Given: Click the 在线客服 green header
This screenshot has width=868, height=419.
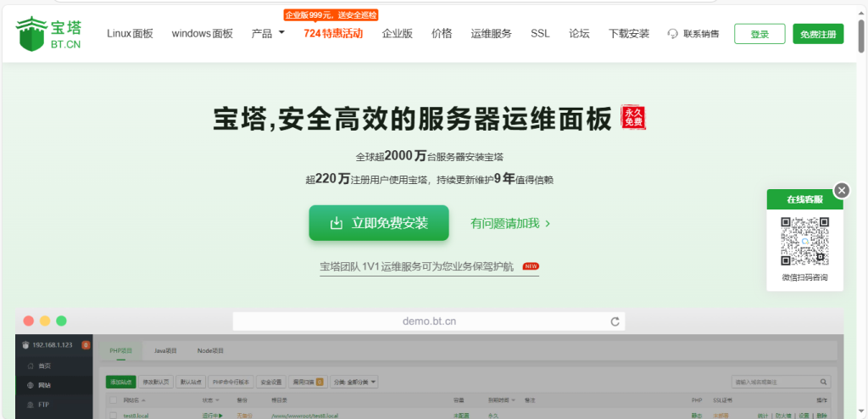Looking at the screenshot, I should pos(805,199).
